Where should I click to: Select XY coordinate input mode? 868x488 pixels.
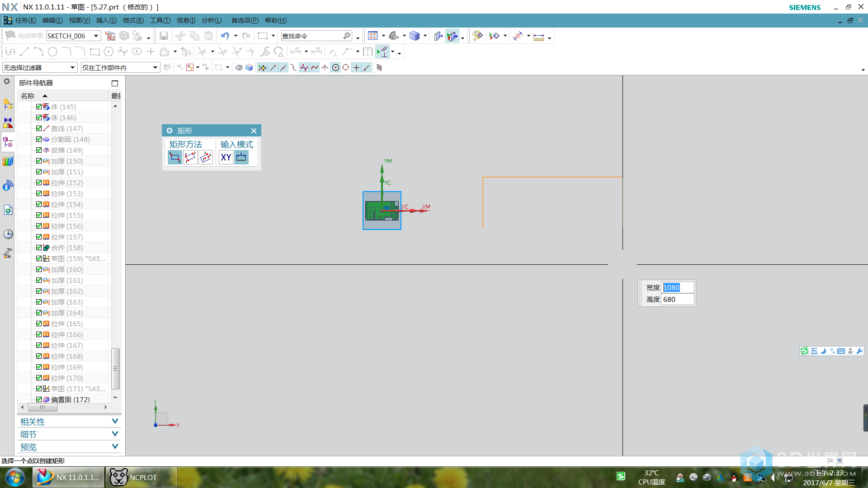point(226,157)
